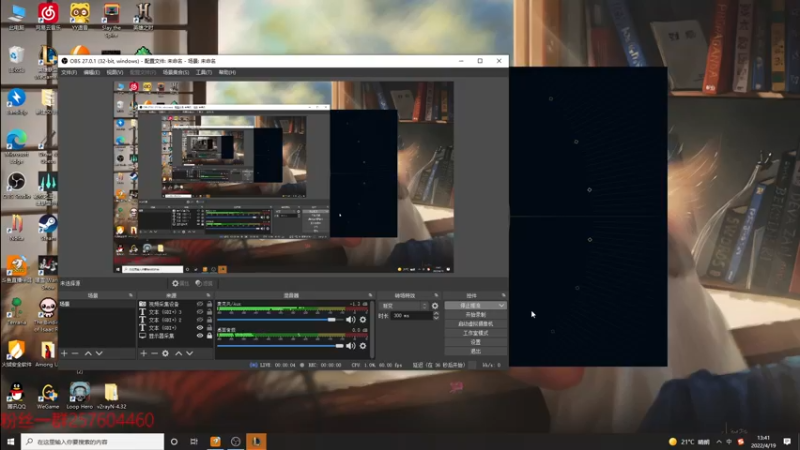
Task: Unlock the display capture source
Action: [x=209, y=336]
